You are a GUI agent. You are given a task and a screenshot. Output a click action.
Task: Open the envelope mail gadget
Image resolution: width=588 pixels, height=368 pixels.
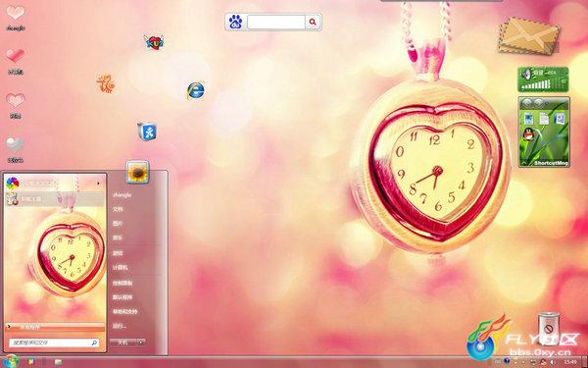(529, 36)
